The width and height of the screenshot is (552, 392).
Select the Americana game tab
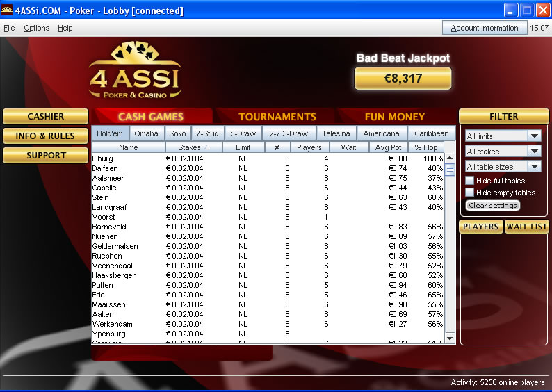(x=381, y=133)
